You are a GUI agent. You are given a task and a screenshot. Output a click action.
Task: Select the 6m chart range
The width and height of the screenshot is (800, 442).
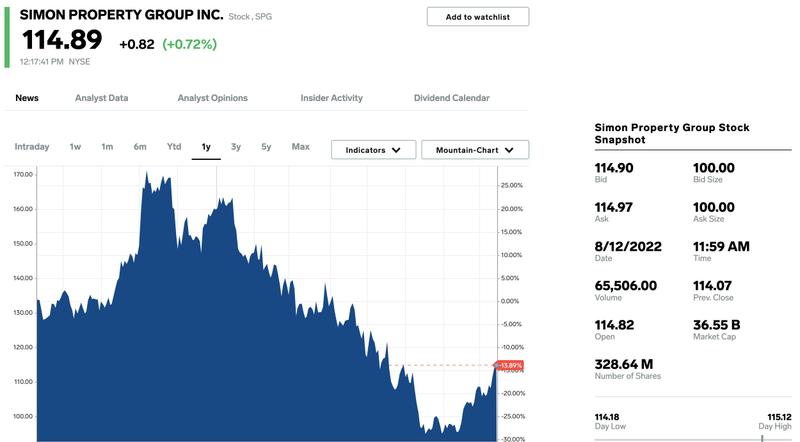140,147
